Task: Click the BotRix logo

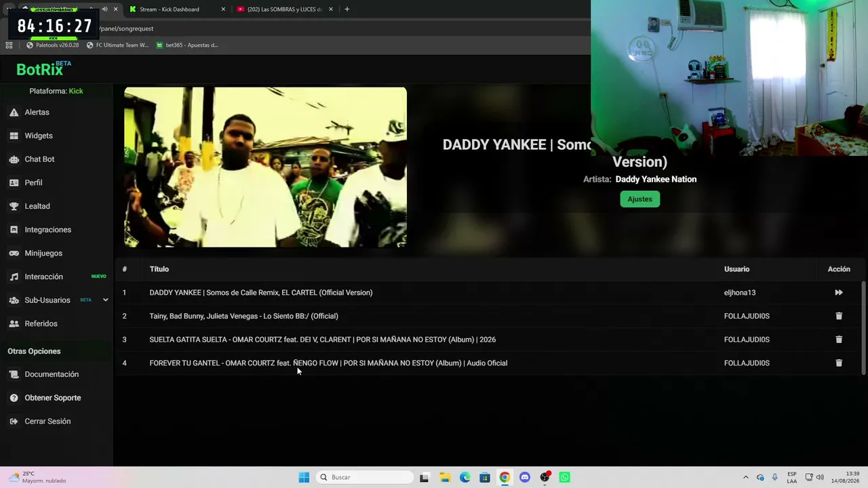Action: 44,68
